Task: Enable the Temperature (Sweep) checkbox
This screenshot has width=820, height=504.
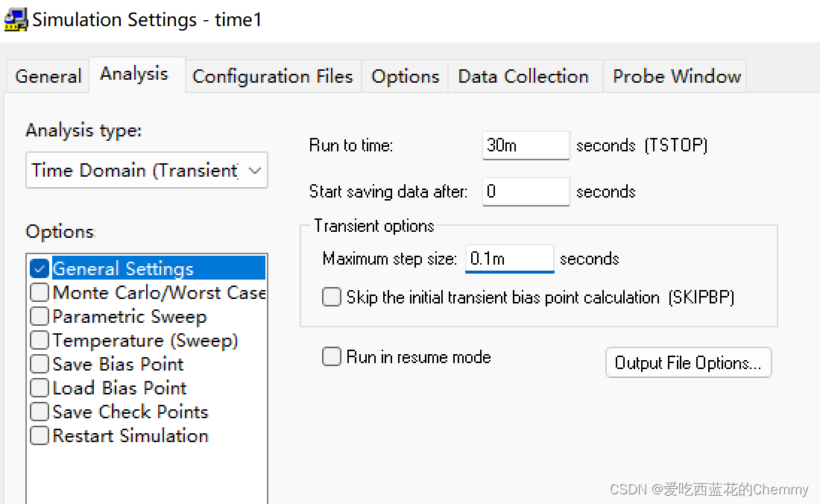Action: (40, 340)
